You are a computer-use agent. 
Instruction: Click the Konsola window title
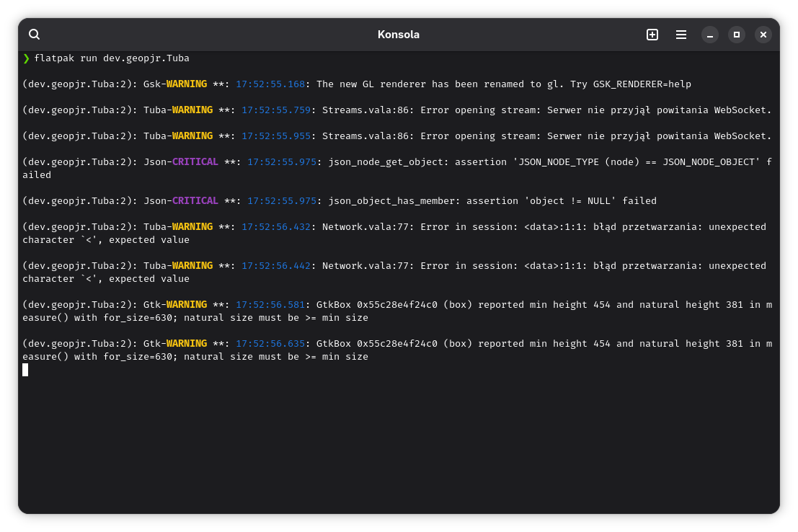pyautogui.click(x=399, y=35)
